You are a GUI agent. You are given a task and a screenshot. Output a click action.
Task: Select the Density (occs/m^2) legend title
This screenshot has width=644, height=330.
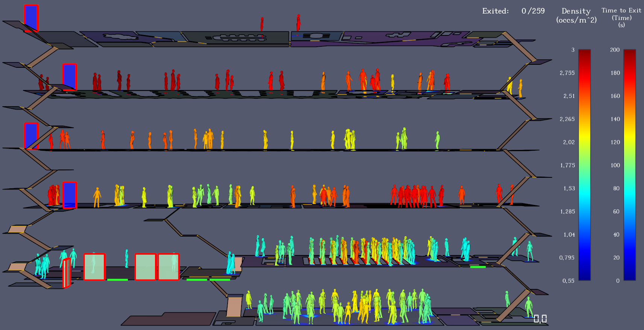click(576, 15)
